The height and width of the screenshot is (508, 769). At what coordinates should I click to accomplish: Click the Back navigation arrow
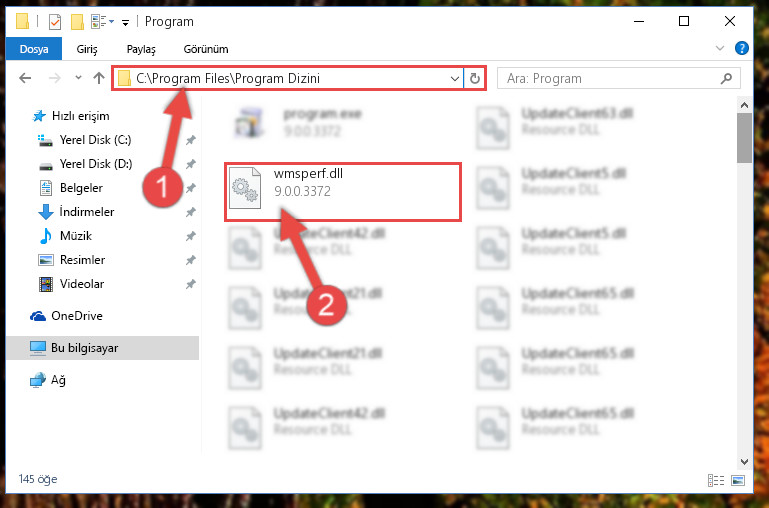(25, 78)
